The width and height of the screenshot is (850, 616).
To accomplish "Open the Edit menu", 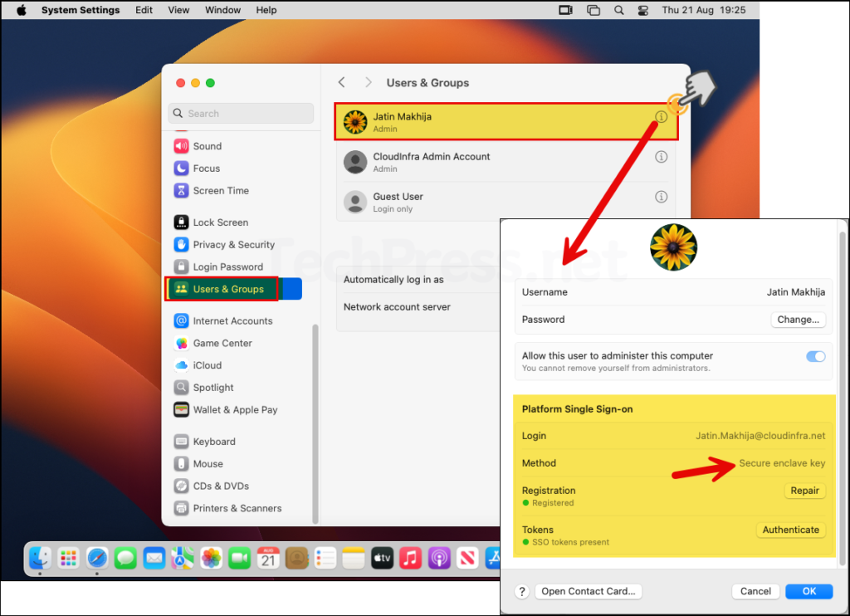I will tap(144, 10).
